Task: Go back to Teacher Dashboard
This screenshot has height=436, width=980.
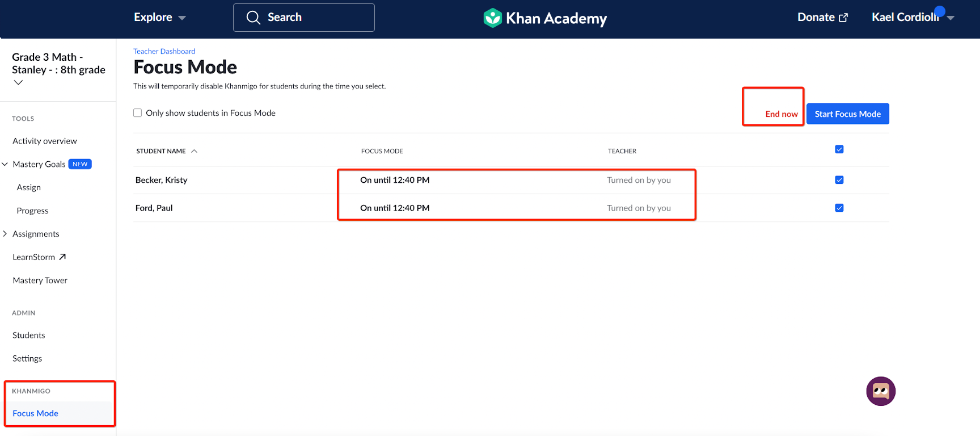Action: 164,51
